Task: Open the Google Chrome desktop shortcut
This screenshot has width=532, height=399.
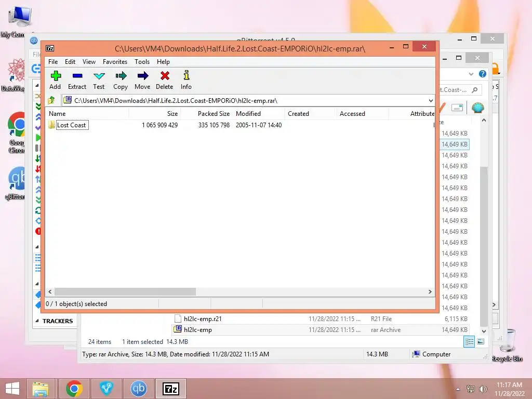Action: (17, 132)
